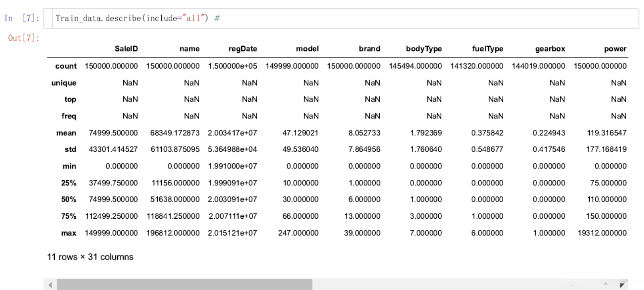Click the In [7] input prompt

pos(22,18)
